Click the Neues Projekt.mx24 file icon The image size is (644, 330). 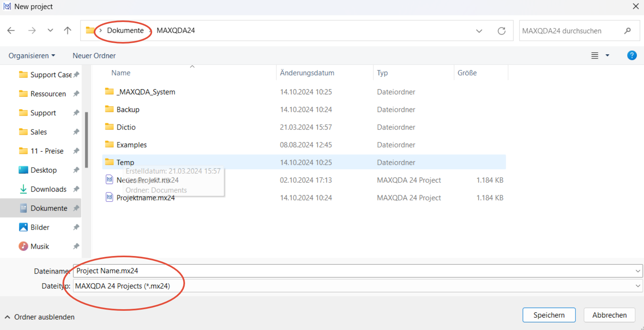point(109,180)
